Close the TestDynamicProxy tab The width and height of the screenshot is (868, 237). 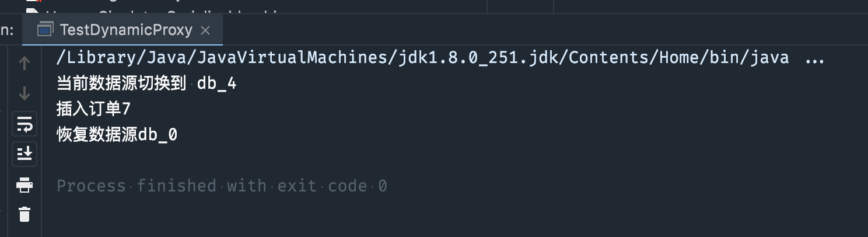coord(205,31)
